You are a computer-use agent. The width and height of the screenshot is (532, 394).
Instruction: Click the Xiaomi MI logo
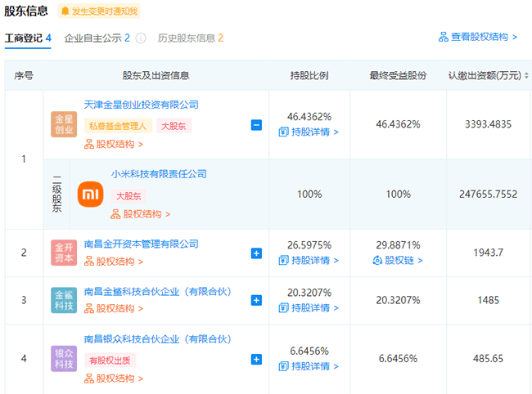[x=90, y=194]
